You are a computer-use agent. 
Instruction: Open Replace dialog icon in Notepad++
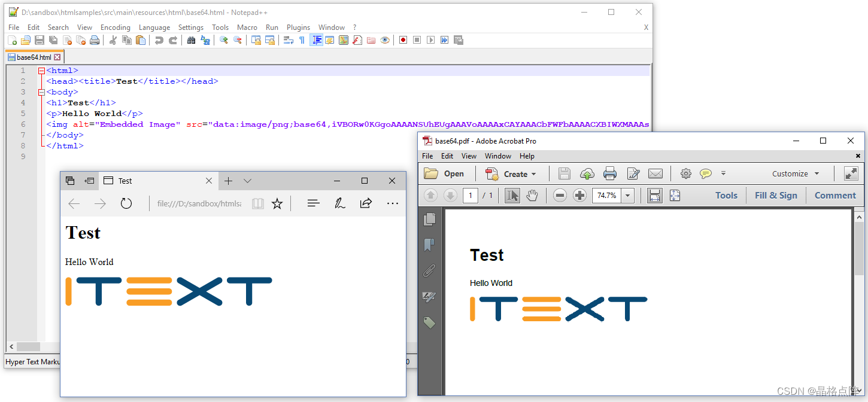(205, 40)
